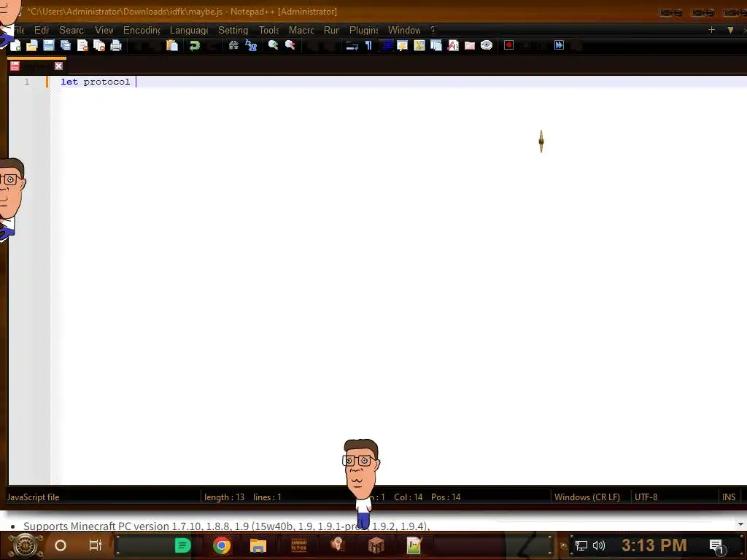Image resolution: width=747 pixels, height=560 pixels.
Task: Toggle the Indent Guide toolbar icon
Action: pyautogui.click(x=386, y=45)
